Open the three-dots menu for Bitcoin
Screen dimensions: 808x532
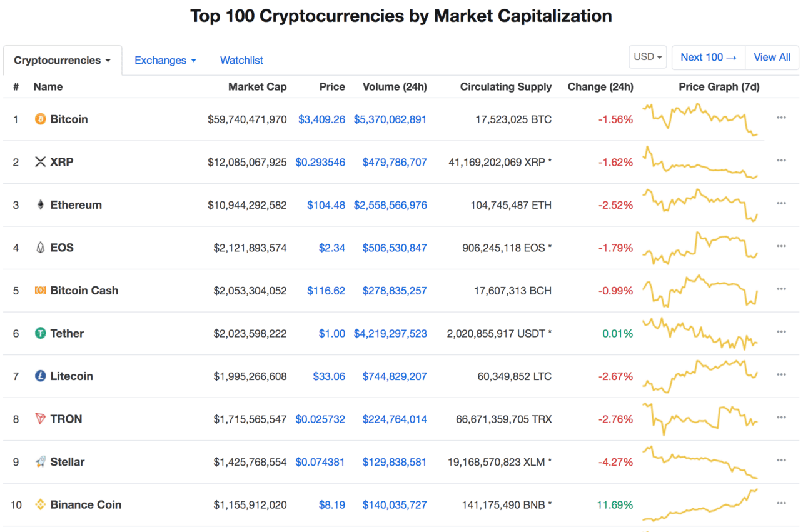click(781, 118)
